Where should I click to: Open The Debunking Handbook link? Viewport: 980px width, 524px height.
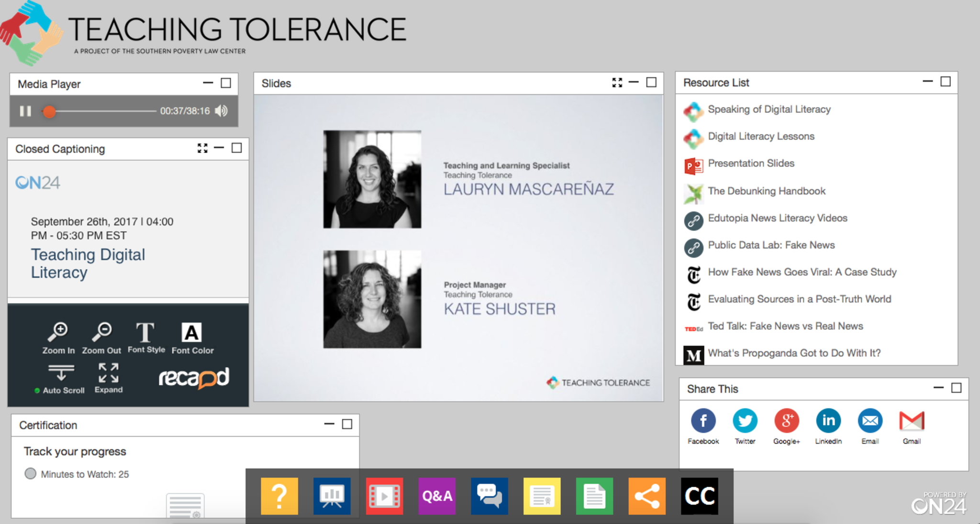tap(766, 191)
